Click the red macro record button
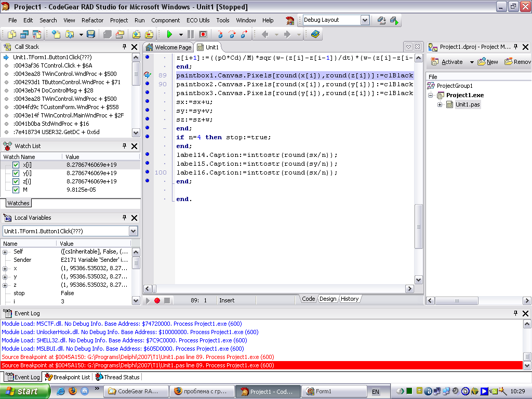The height and width of the screenshot is (399, 532). click(157, 300)
